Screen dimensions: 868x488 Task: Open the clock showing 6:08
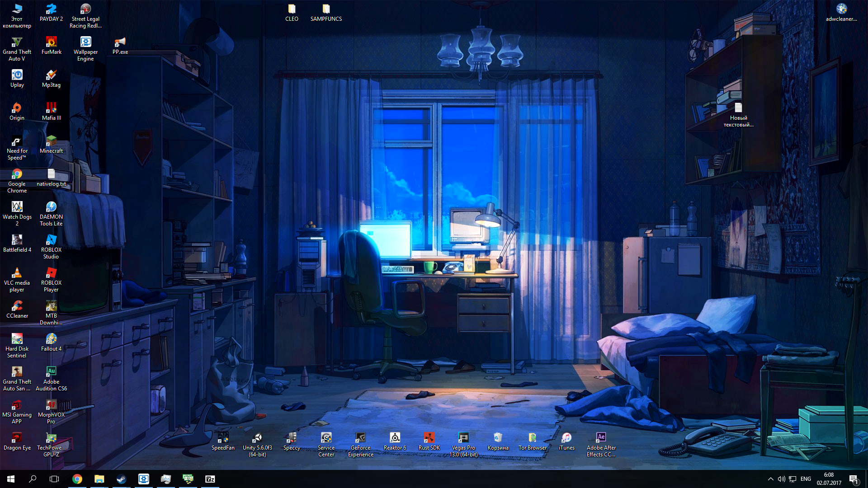pos(829,479)
